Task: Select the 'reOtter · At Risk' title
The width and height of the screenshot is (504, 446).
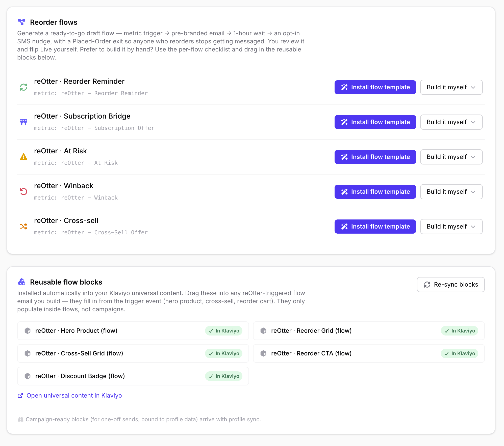Action: [x=61, y=151]
